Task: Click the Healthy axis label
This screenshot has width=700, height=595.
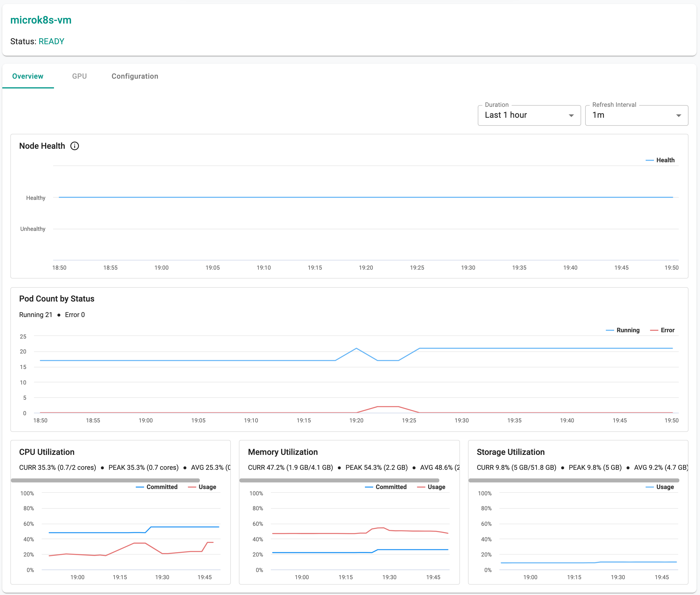Action: 36,198
